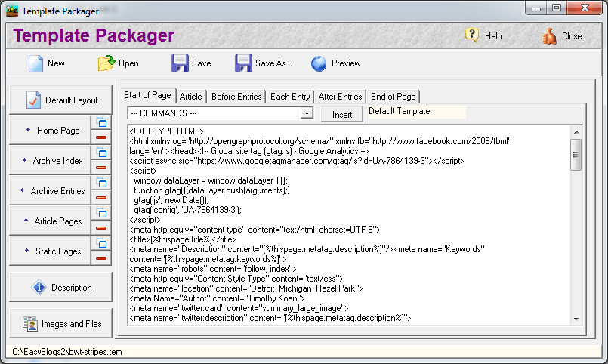Click the copy icon beside Archive Index
Image resolution: width=608 pixels, height=364 pixels.
101,153
